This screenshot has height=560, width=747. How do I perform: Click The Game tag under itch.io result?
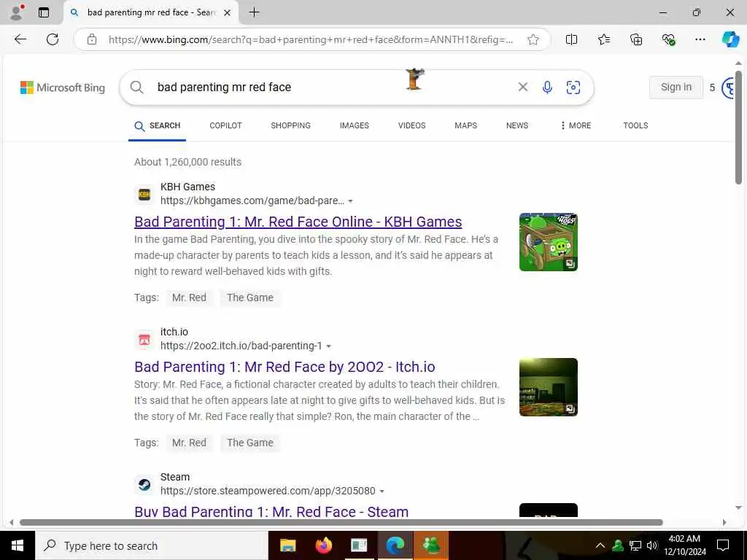tap(250, 443)
